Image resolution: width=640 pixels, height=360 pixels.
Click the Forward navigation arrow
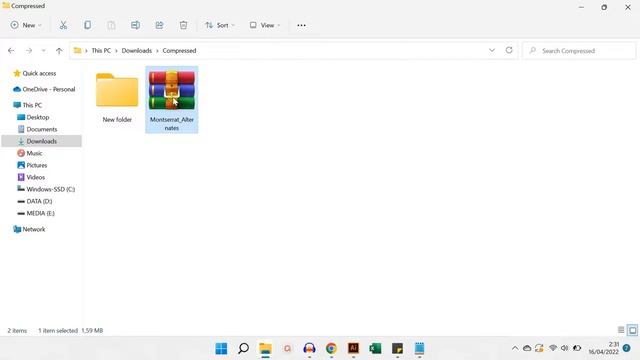click(x=29, y=51)
